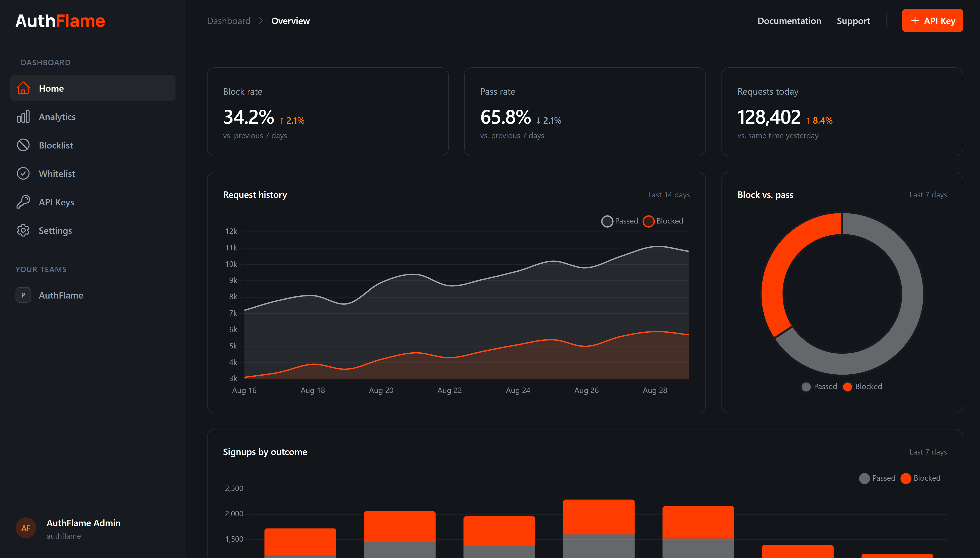Open the Support link
This screenshot has height=558, width=980.
click(x=853, y=21)
